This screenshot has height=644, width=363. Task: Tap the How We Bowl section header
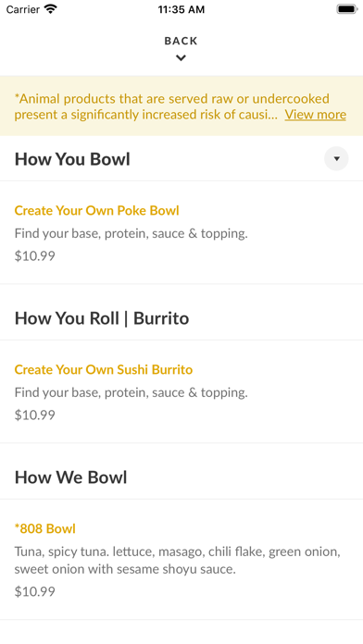[x=70, y=477]
